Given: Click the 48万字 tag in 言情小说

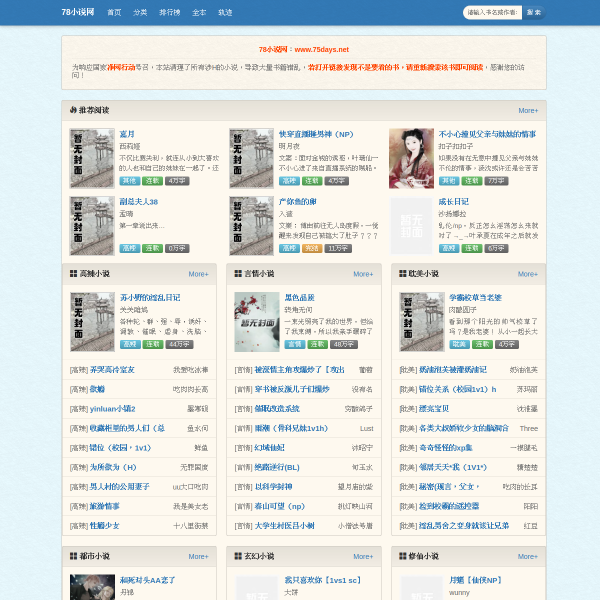Looking at the screenshot, I should [344, 344].
